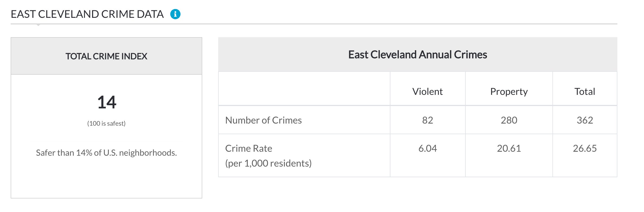
Task: Click the "(100 is safest)" note
Action: (x=106, y=124)
